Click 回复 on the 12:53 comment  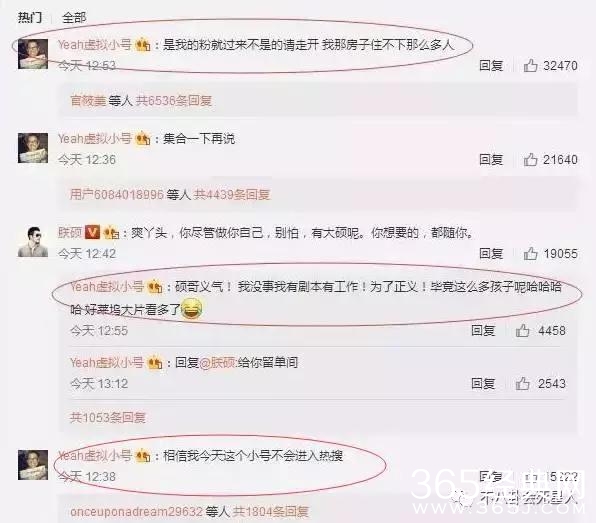point(491,65)
